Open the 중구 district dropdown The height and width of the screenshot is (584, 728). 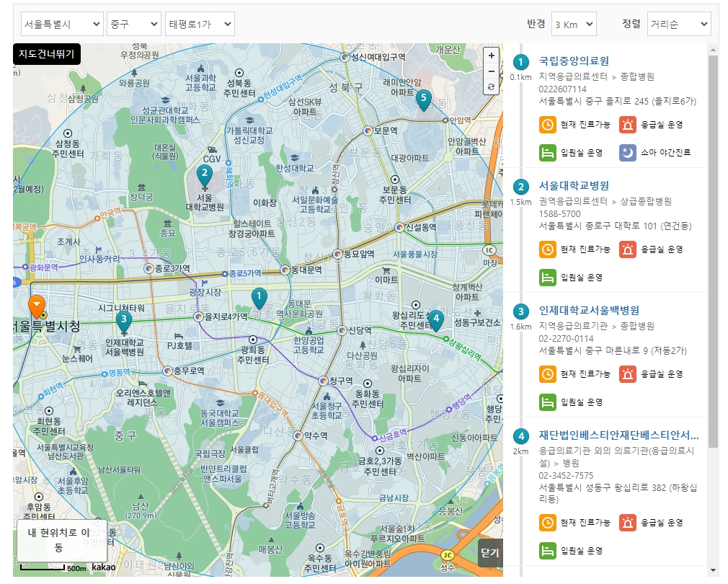[x=134, y=24]
